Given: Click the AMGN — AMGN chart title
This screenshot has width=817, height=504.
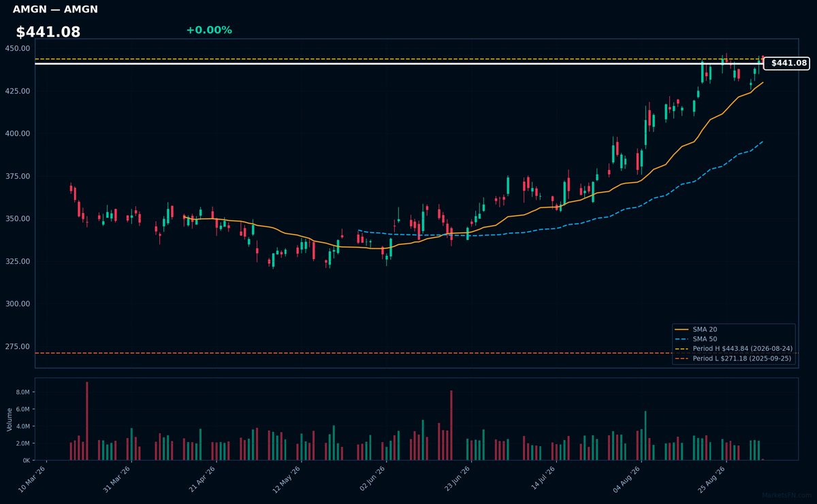Looking at the screenshot, I should (55, 10).
